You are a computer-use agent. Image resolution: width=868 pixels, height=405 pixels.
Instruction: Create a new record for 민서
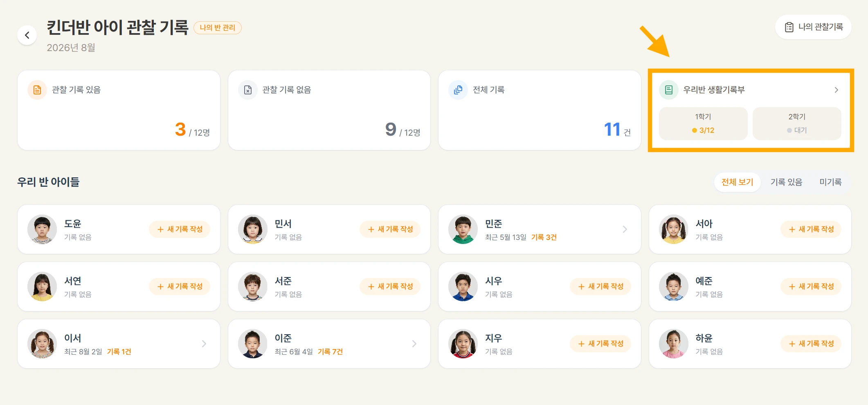(x=390, y=229)
